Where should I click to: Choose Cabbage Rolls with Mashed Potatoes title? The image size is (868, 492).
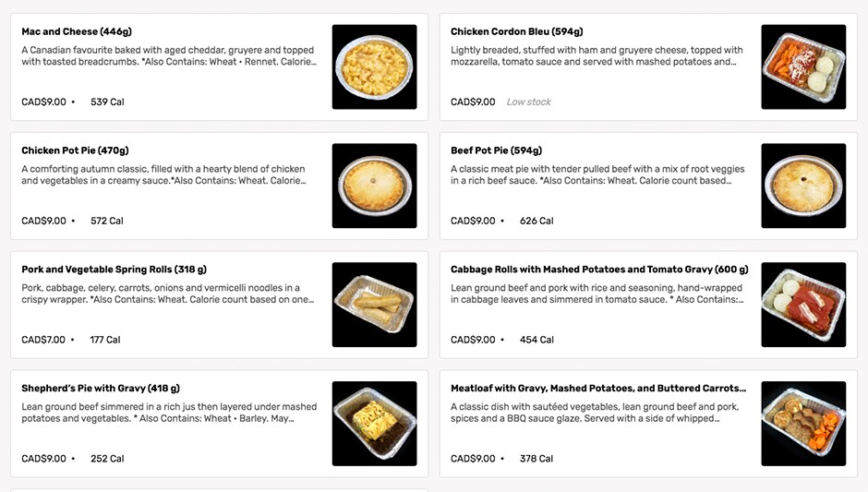point(599,270)
